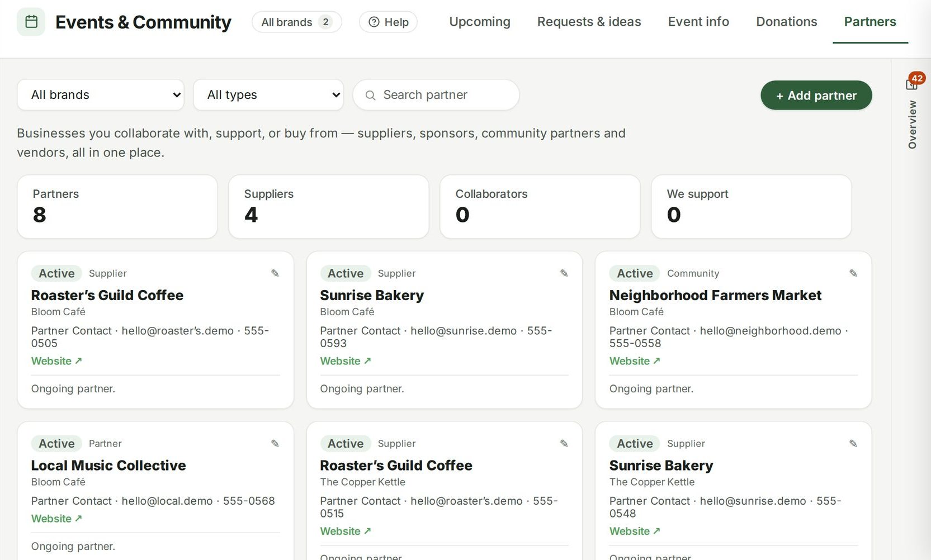This screenshot has width=931, height=560.
Task: Open the Event info tab
Action: coord(698,22)
